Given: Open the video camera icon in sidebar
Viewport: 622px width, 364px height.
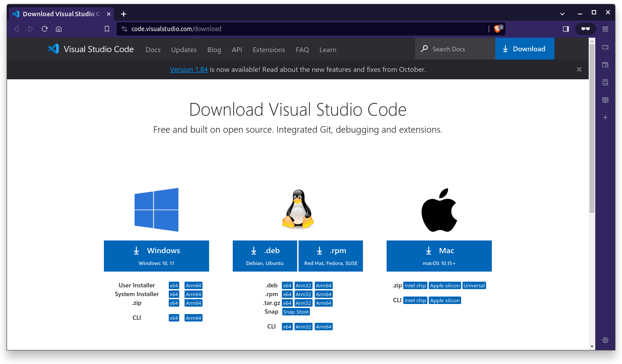Looking at the screenshot, I should [605, 47].
